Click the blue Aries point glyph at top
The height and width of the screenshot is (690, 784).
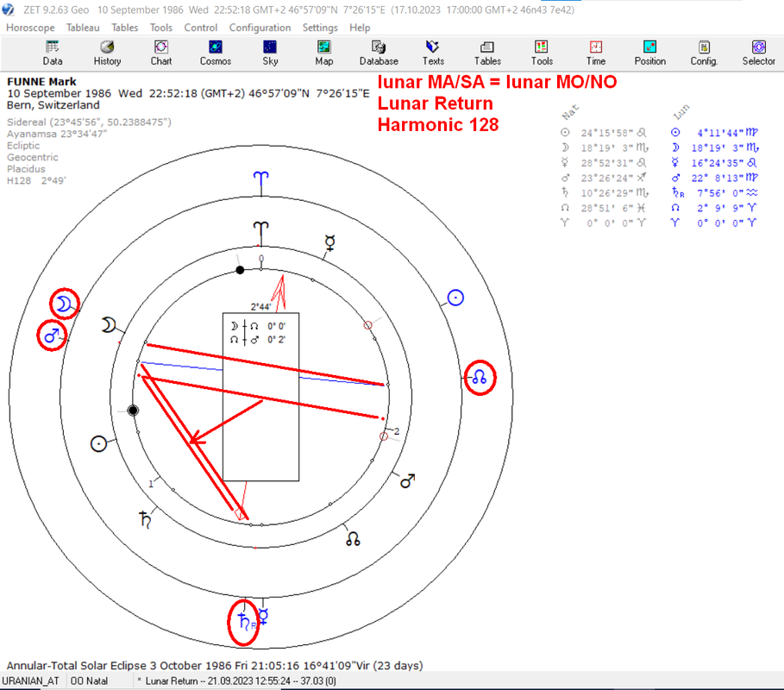coord(261,178)
